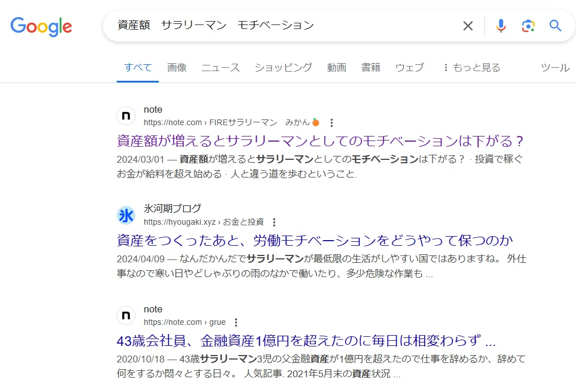Click the Google logo
This screenshot has width=576, height=392.
pos(41,26)
